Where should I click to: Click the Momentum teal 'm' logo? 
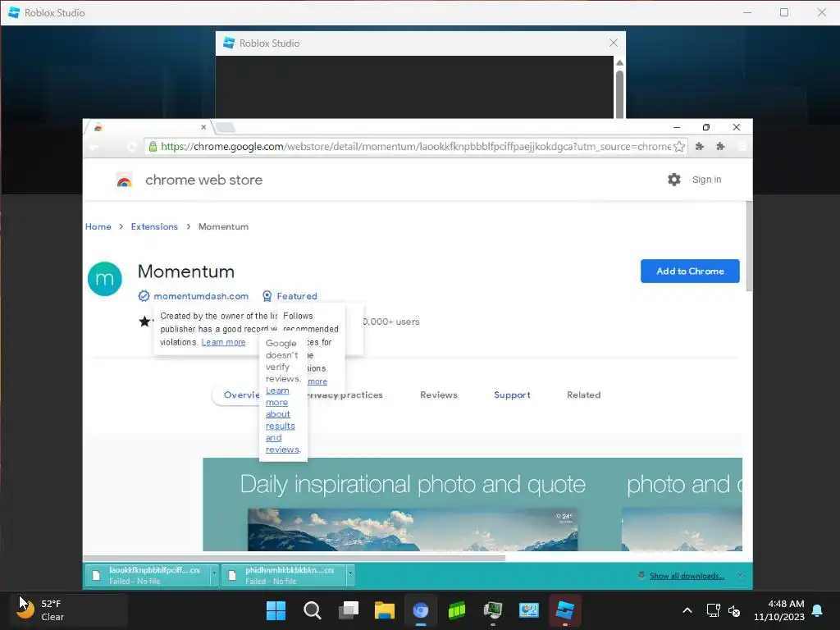coord(104,279)
